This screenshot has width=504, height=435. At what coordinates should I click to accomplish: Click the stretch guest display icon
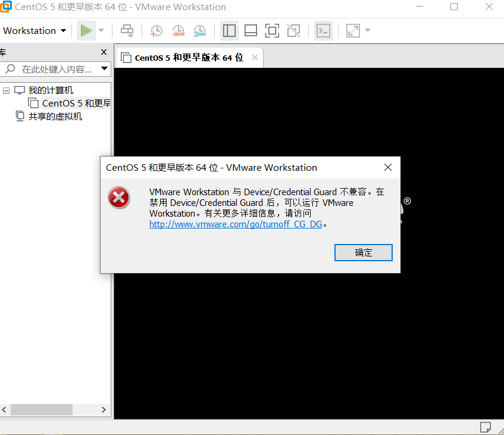353,30
